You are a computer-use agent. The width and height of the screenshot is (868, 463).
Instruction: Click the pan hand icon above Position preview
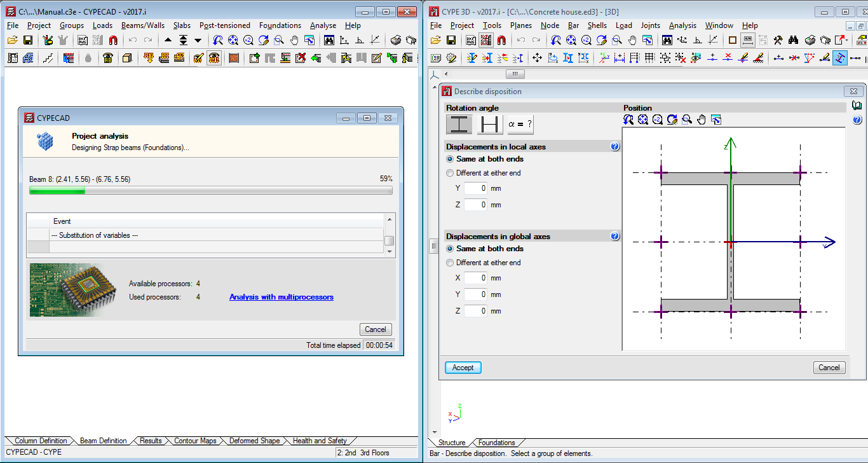pyautogui.click(x=702, y=120)
